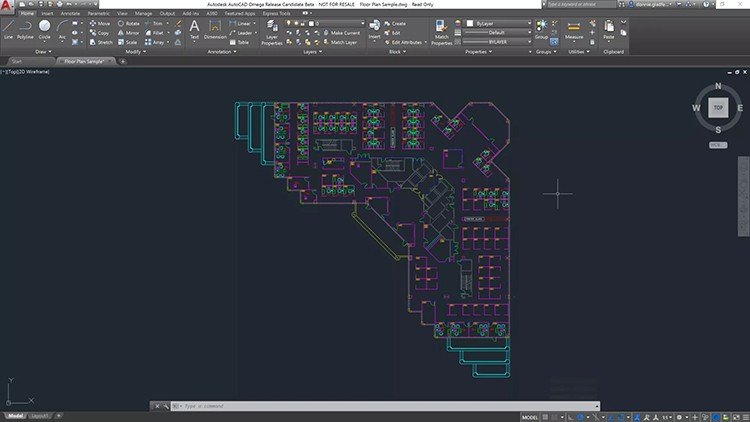This screenshot has width=750, height=422.
Task: Switch to the Annotate ribbon tab
Action: 70,13
